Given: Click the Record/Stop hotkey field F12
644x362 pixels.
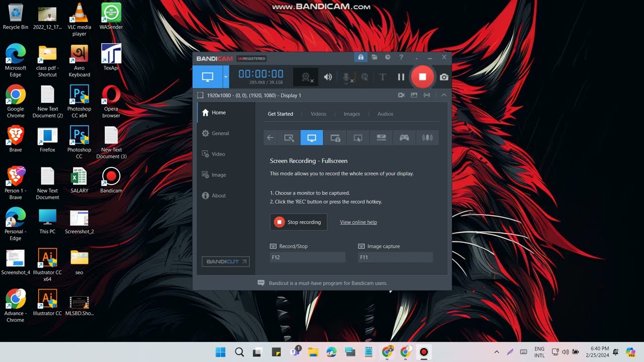Looking at the screenshot, I should tap(307, 257).
